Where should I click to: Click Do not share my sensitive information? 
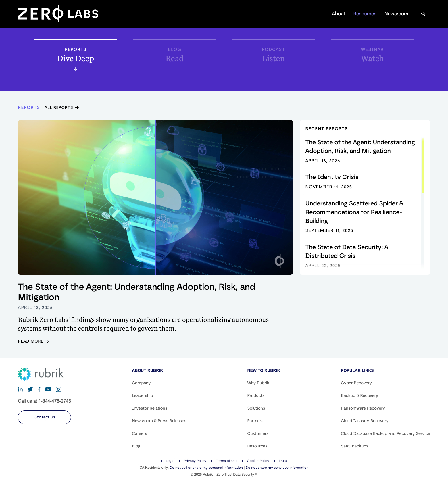277,468
